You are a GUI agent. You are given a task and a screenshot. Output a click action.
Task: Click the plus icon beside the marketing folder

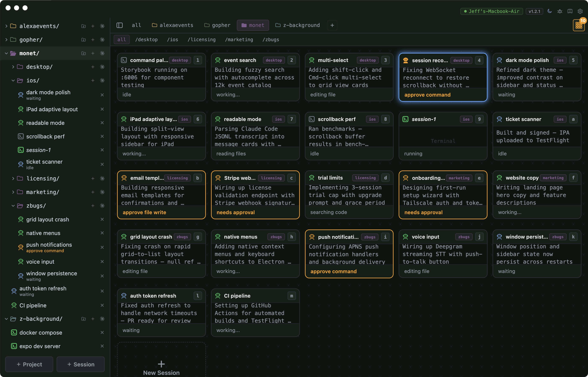93,192
